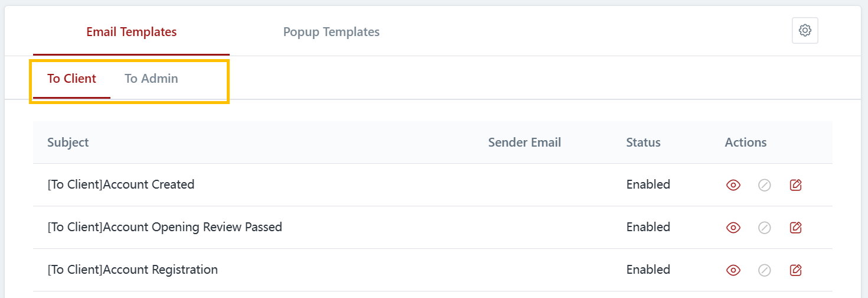The width and height of the screenshot is (868, 298).
Task: Click the Status column header
Action: click(643, 142)
